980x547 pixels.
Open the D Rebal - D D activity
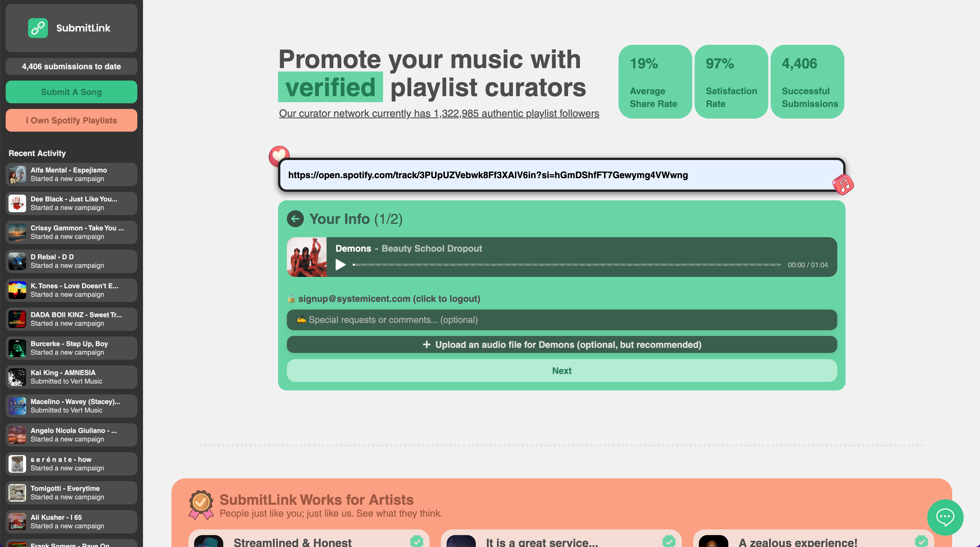coord(71,261)
